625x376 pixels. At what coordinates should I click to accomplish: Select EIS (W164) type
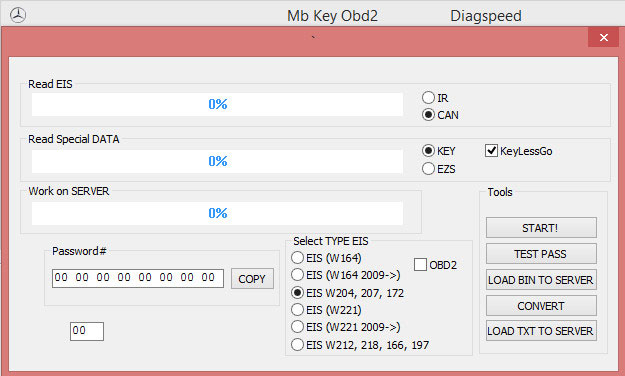297,258
